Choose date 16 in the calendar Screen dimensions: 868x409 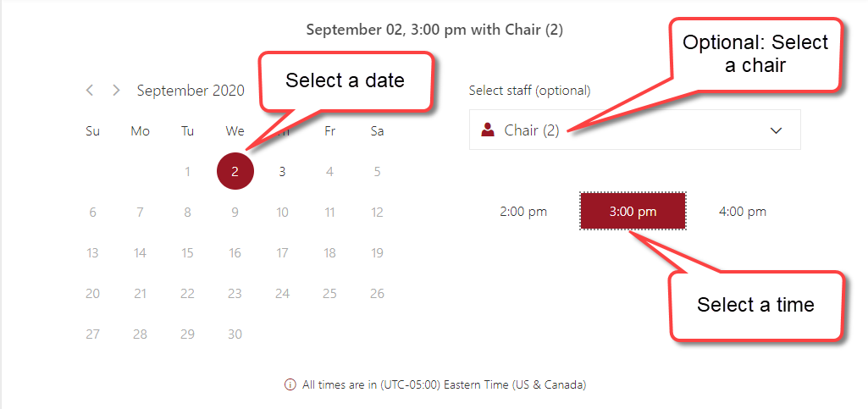[235, 253]
